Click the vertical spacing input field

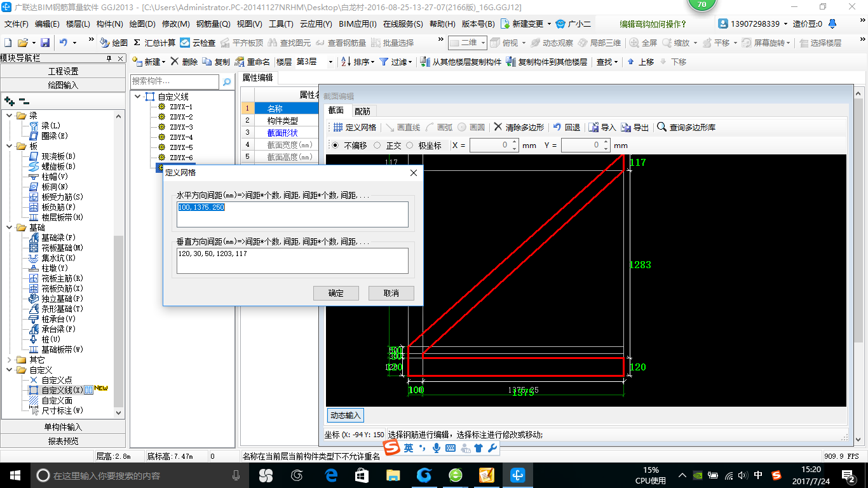point(292,261)
